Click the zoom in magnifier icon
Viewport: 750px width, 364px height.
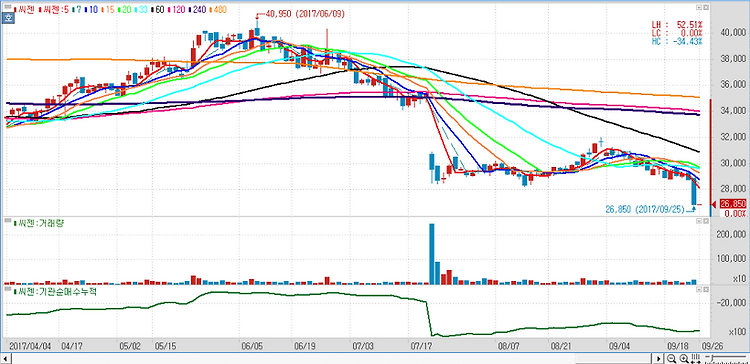point(684,358)
